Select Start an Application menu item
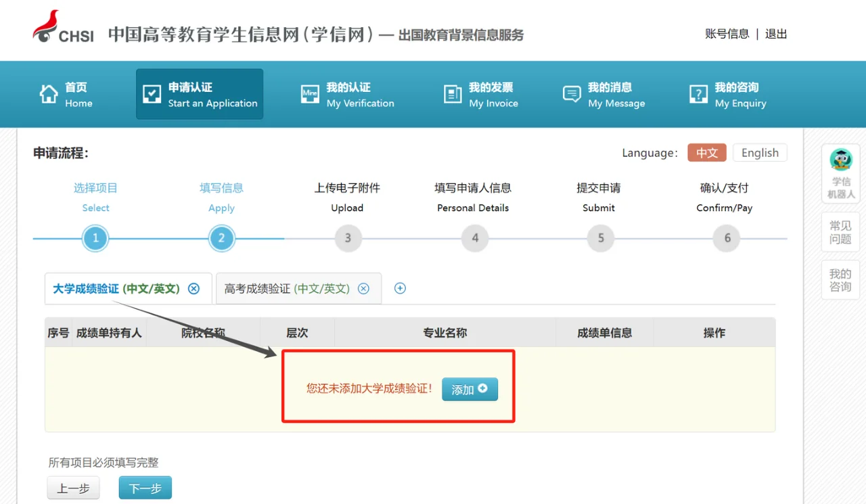 pyautogui.click(x=200, y=95)
